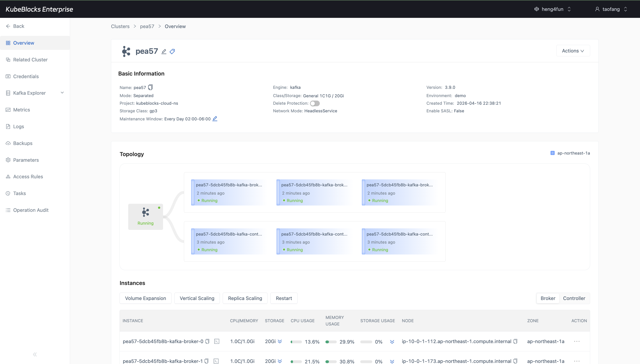The height and width of the screenshot is (364, 640).
Task: Open the Related Cluster sidebar item
Action: click(35, 60)
